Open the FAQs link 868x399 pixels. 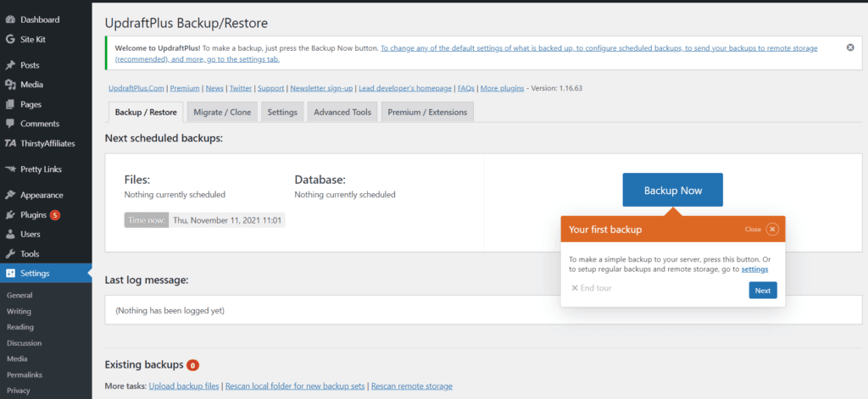point(466,88)
